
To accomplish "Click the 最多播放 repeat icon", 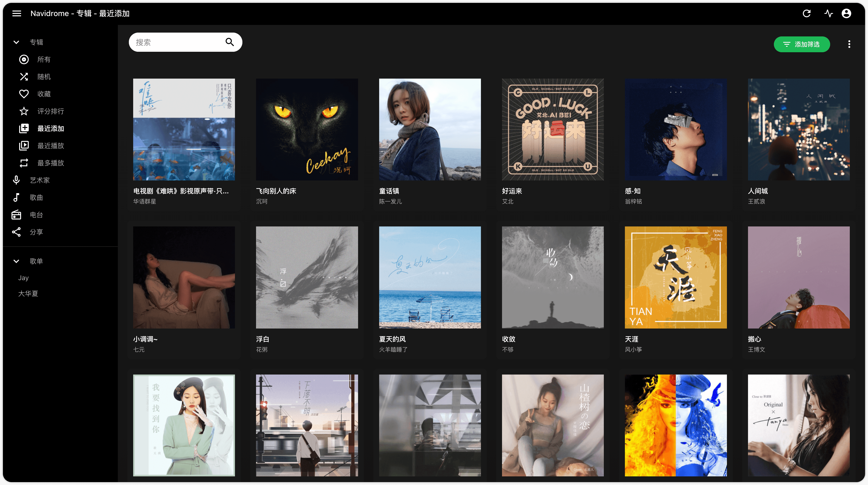I will pos(24,163).
